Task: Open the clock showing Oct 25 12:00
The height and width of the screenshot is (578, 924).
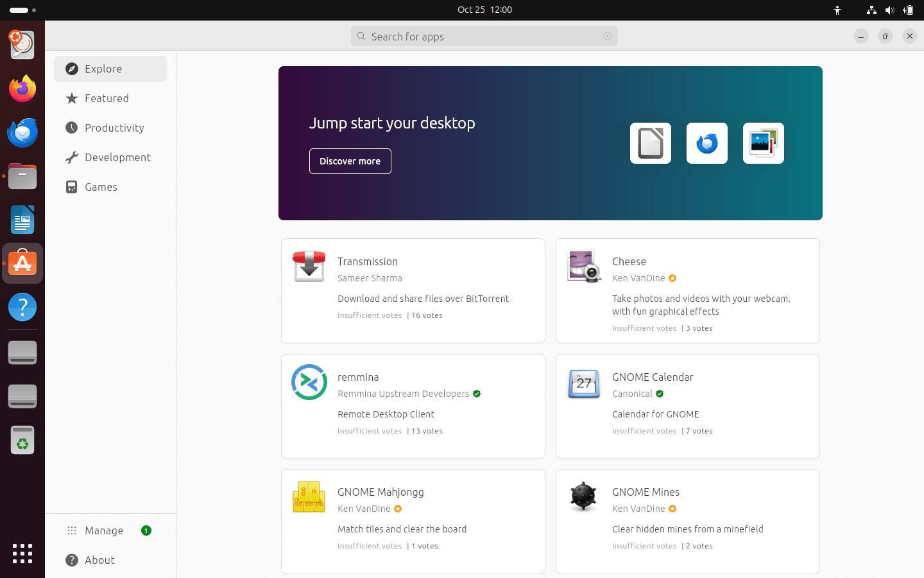Action: click(x=484, y=10)
